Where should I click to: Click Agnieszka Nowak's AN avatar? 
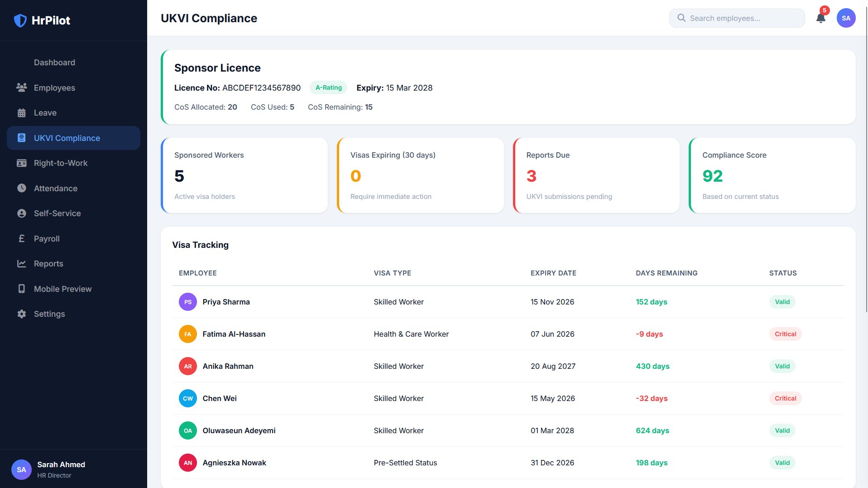(x=188, y=463)
